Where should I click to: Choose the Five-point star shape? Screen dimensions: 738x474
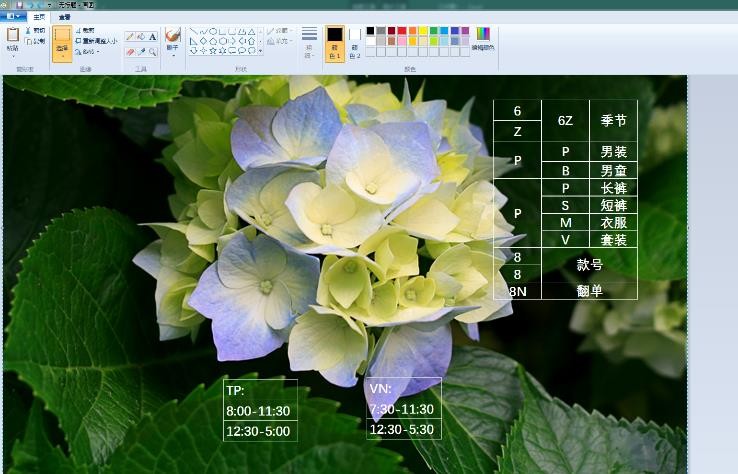pyautogui.click(x=213, y=50)
